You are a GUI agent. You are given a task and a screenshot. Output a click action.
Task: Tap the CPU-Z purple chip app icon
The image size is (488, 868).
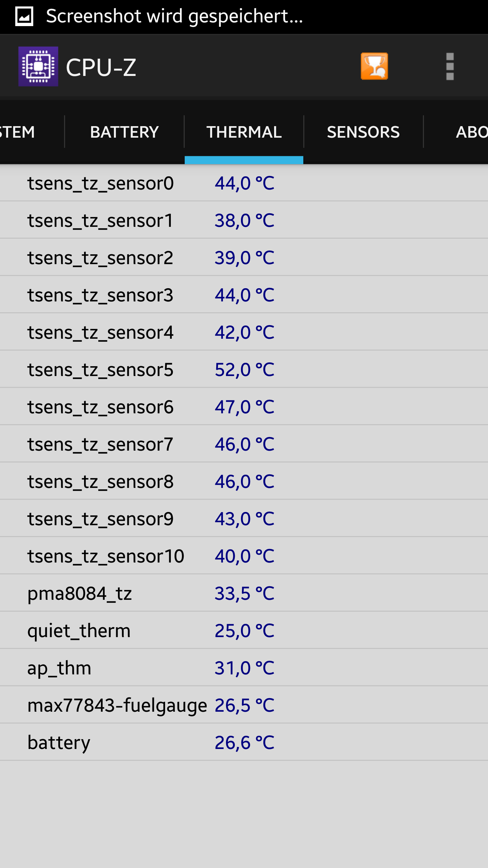[x=38, y=66]
